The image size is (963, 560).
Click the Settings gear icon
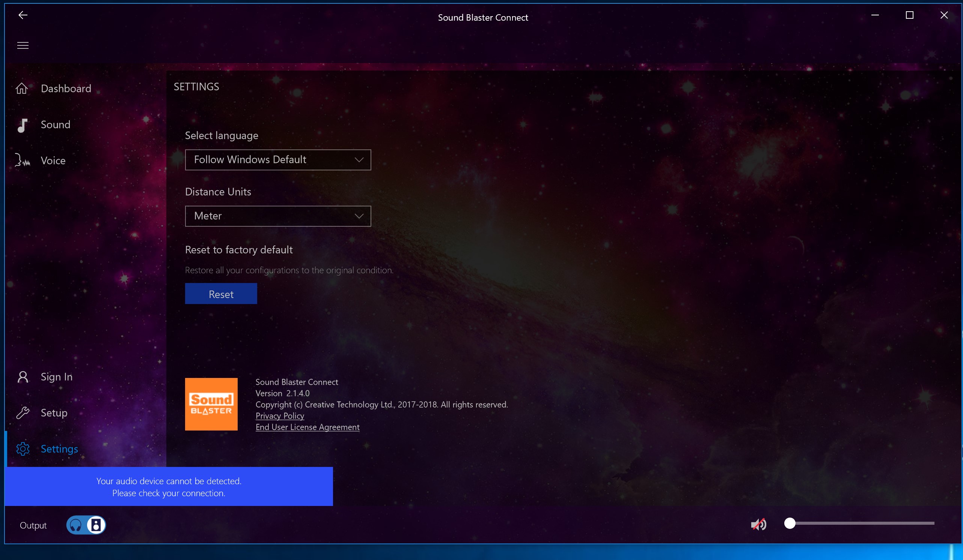(23, 449)
